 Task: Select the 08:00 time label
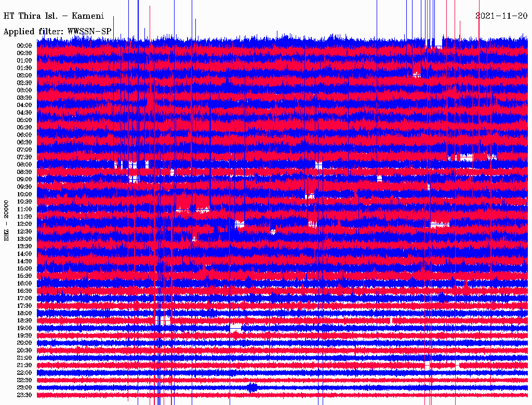point(24,165)
